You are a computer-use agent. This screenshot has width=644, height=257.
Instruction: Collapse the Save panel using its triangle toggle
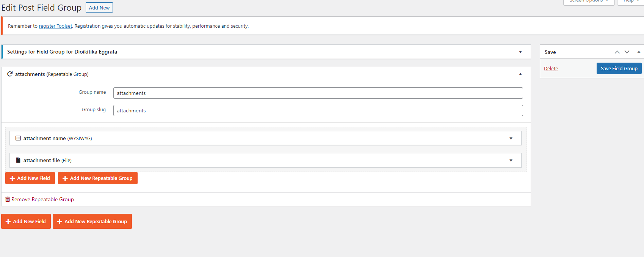639,52
